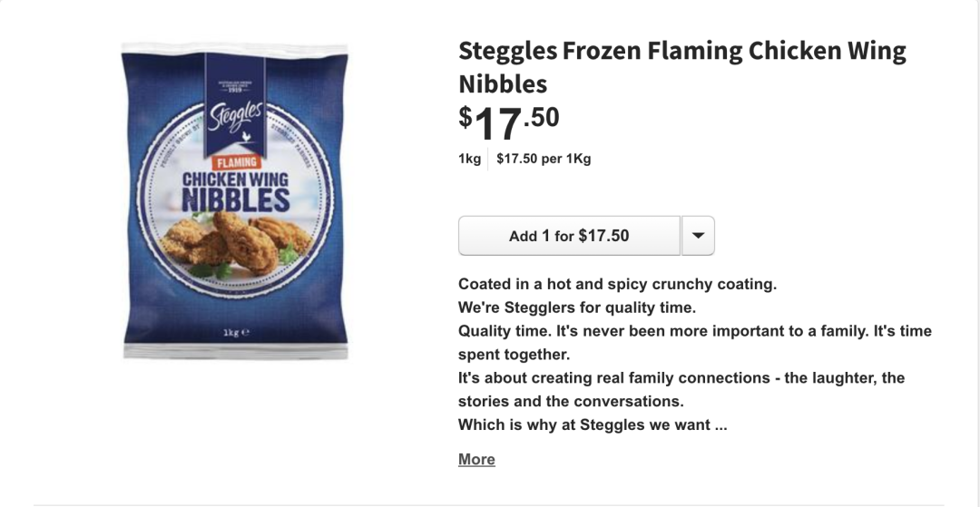Click the 1kg pack size label

(x=469, y=159)
